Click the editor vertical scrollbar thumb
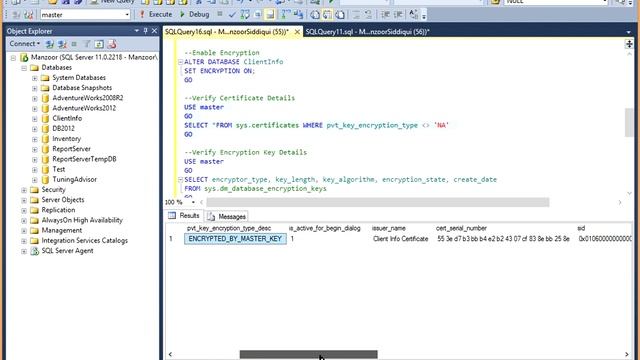The width and height of the screenshot is (640, 360). [629, 122]
